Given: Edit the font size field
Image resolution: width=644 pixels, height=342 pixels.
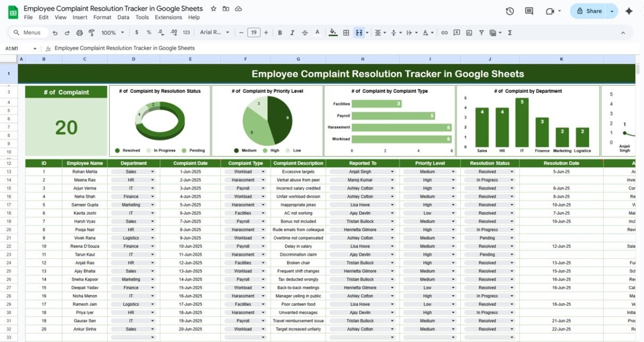Looking at the screenshot, I should (x=254, y=32).
